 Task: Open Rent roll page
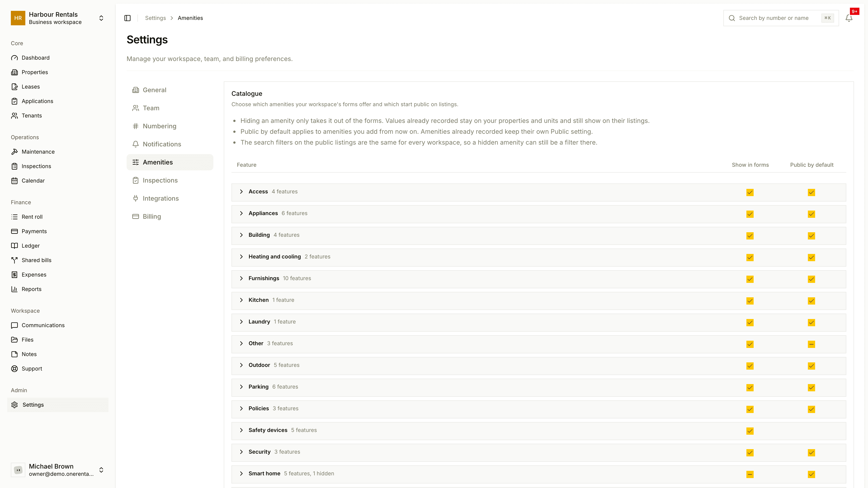pyautogui.click(x=58, y=217)
